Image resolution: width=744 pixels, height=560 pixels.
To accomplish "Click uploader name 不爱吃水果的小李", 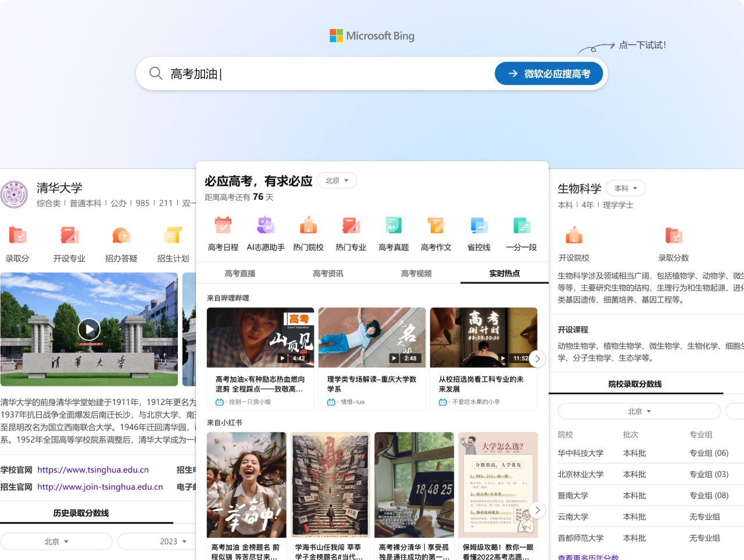I will (x=476, y=402).
